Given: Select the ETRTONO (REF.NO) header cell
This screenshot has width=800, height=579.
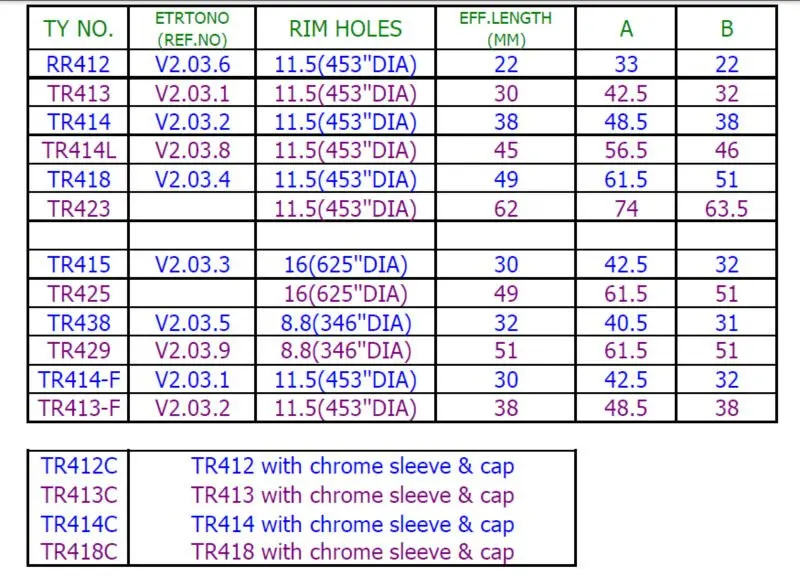Looking at the screenshot, I should 194,29.
